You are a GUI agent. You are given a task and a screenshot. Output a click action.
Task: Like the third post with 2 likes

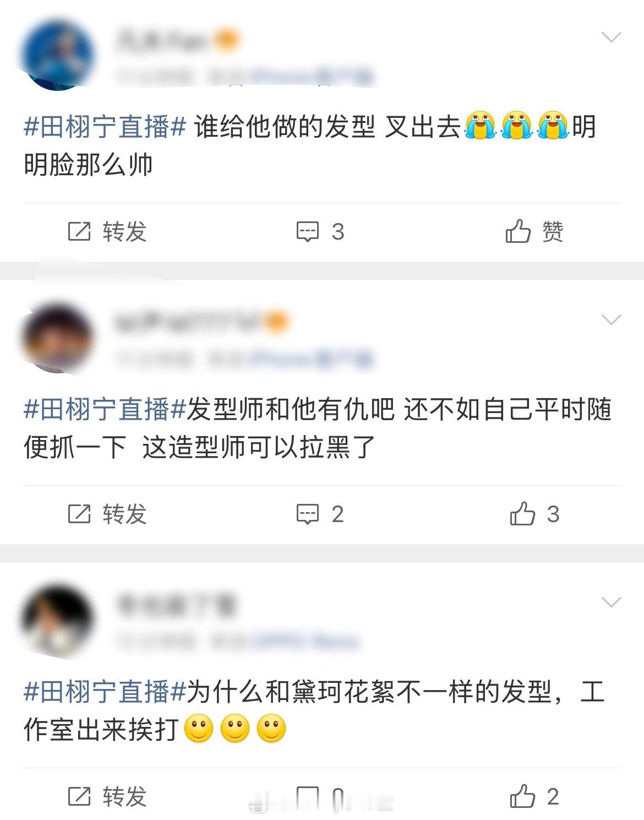click(x=534, y=796)
